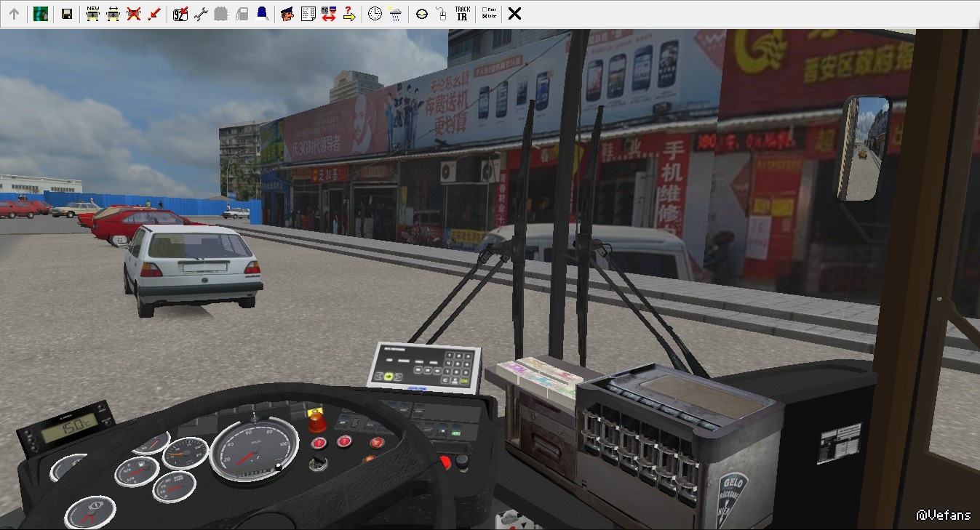Open the timetable icon showing number 92
Viewport: 980px width, 530px height.
[180, 14]
